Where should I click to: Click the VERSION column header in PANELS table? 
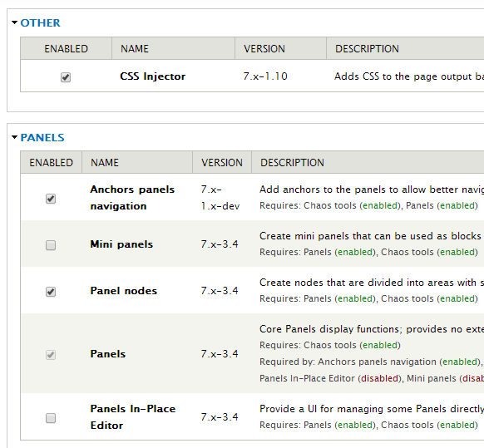[x=222, y=163]
